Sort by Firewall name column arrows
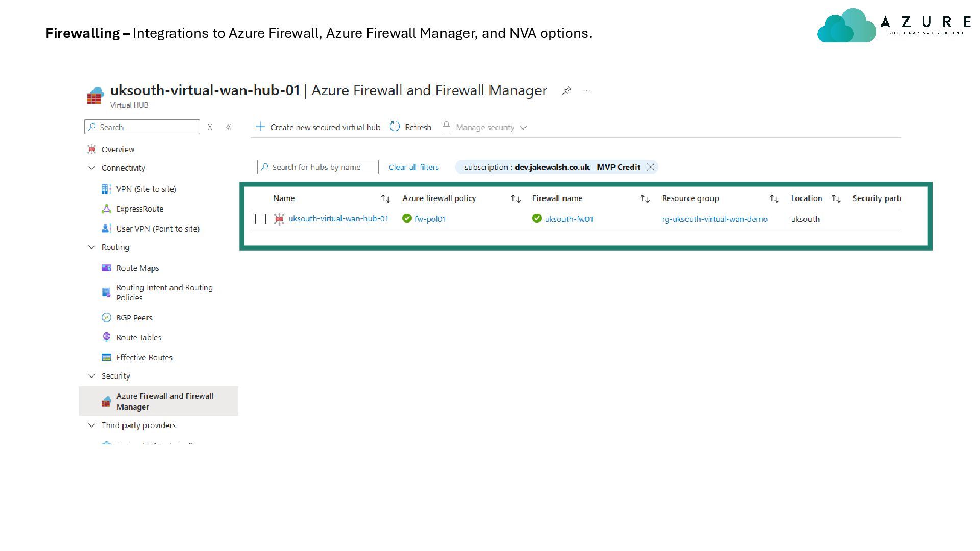This screenshot has width=980, height=551. point(645,198)
